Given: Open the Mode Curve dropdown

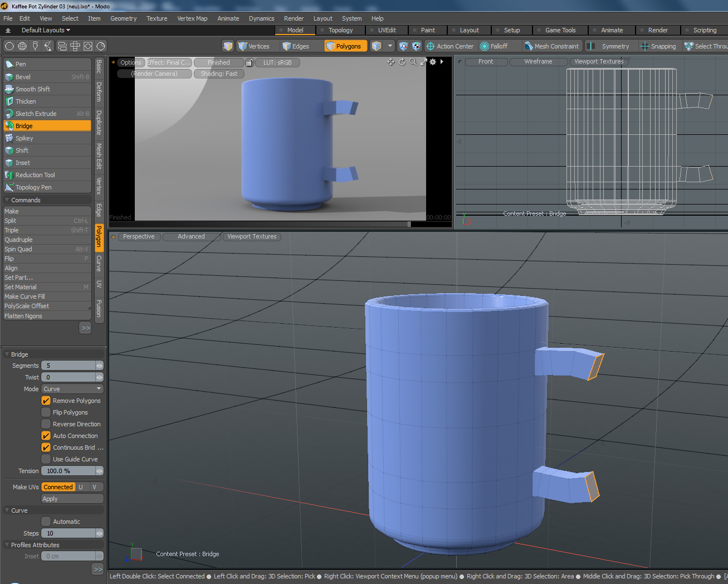Looking at the screenshot, I should pyautogui.click(x=72, y=389).
